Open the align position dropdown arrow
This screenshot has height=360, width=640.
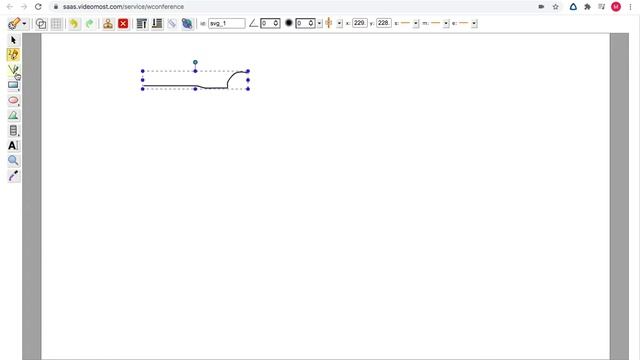click(340, 24)
